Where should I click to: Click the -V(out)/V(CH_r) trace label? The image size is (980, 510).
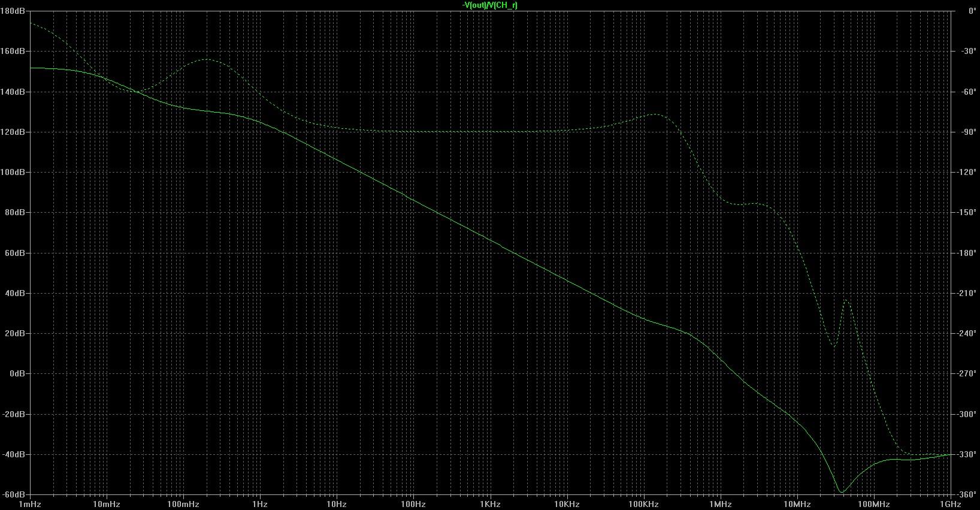click(490, 5)
